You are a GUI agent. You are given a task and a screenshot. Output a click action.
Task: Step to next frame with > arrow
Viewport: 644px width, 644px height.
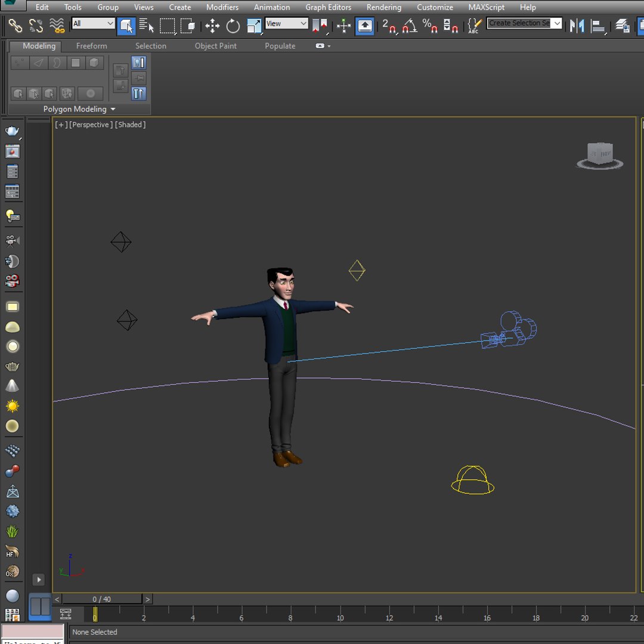(147, 599)
